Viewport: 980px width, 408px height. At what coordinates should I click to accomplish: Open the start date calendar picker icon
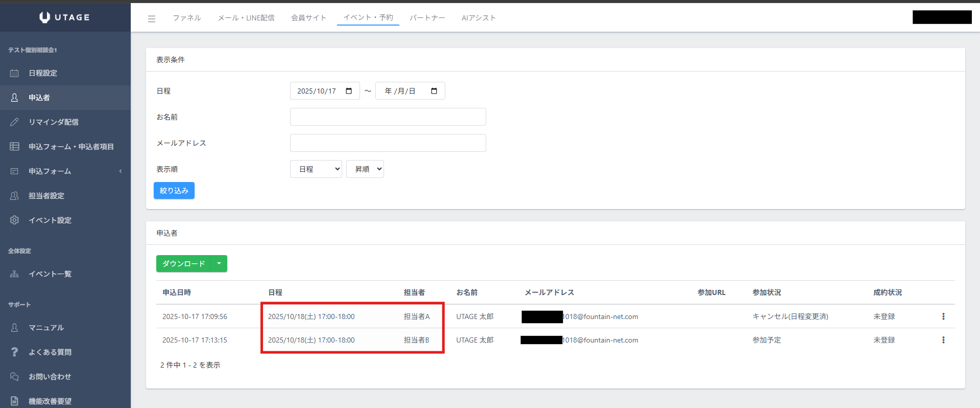(x=349, y=91)
